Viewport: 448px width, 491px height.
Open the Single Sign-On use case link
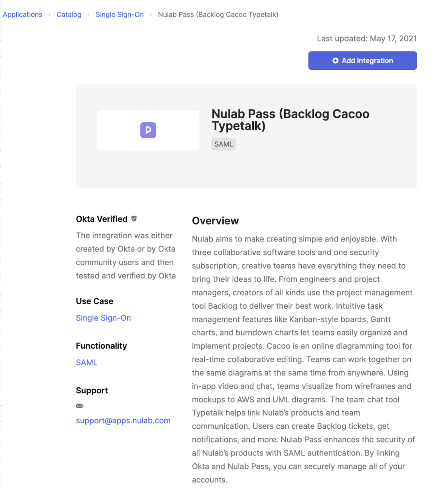(103, 318)
